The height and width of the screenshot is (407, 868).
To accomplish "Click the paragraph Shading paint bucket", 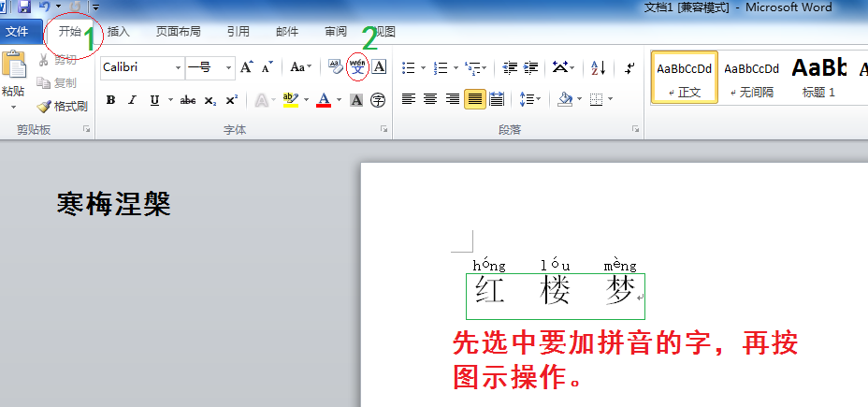I will pos(565,100).
